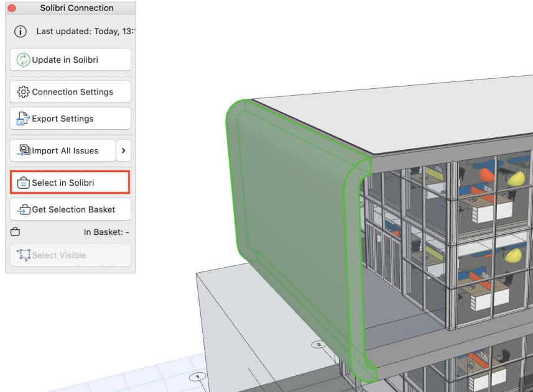Image resolution: width=533 pixels, height=392 pixels.
Task: Click Get Selection Basket button
Action: point(70,209)
